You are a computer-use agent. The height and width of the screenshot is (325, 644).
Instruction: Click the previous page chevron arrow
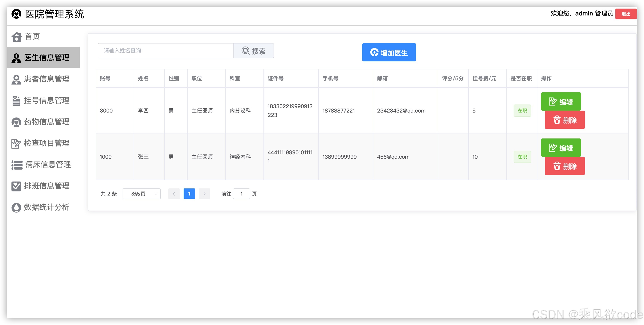(174, 193)
